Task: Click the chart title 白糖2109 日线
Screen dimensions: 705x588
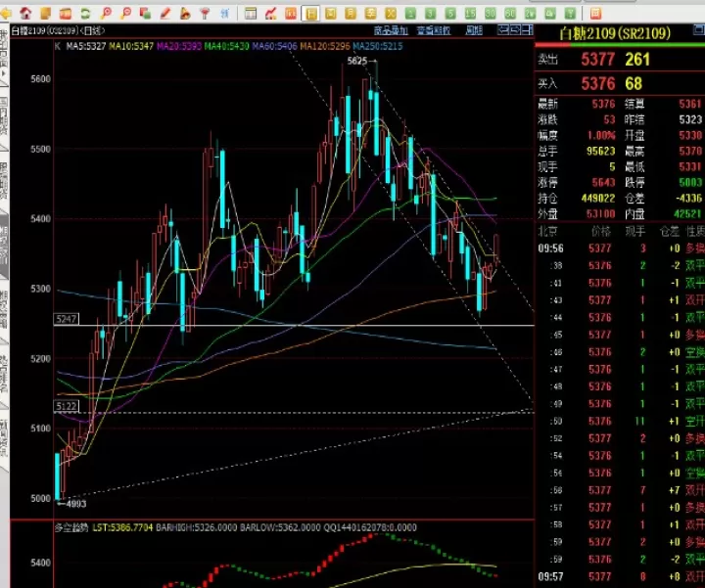Action: [x=58, y=30]
